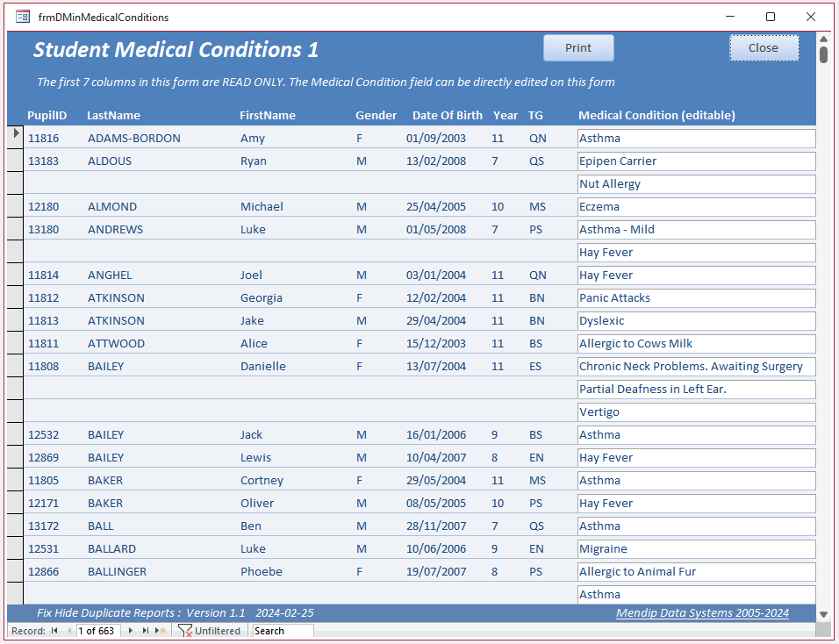
Task: Edit the Allergic to Animal Fur field
Action: coord(697,572)
